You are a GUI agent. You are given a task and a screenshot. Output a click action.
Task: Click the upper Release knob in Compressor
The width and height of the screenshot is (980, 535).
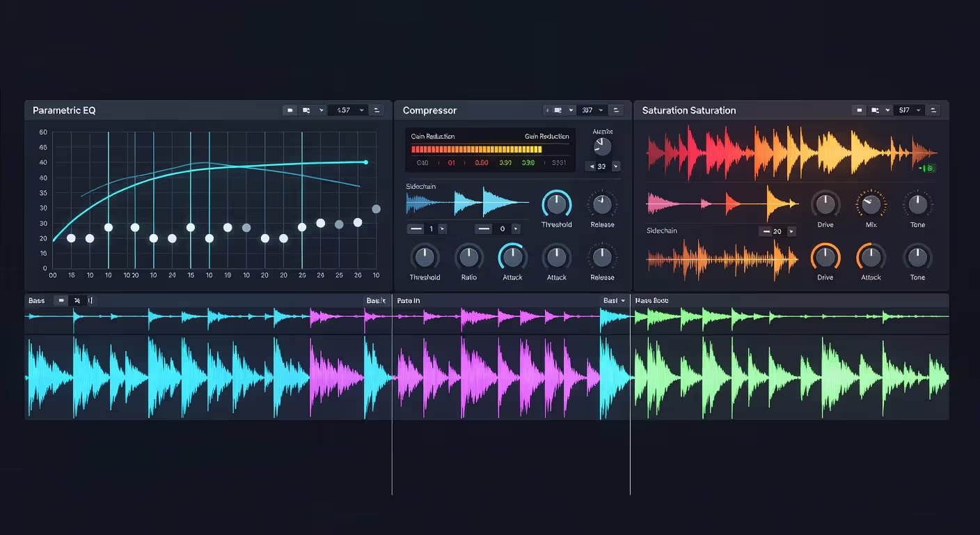tap(602, 204)
